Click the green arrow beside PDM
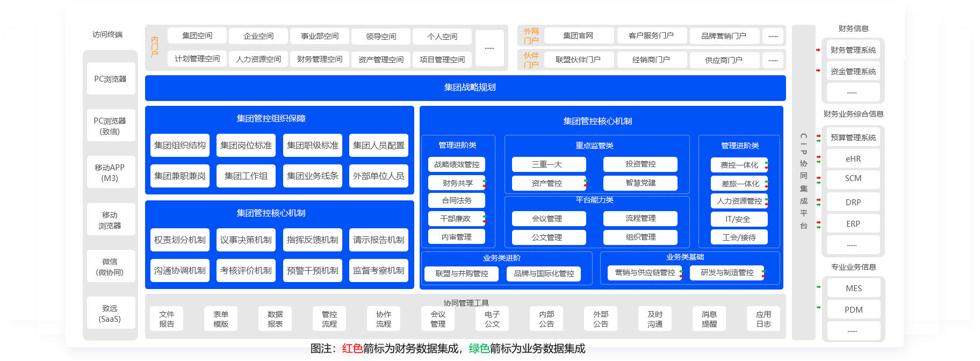This screenshot has width=980, height=361. pos(819,308)
